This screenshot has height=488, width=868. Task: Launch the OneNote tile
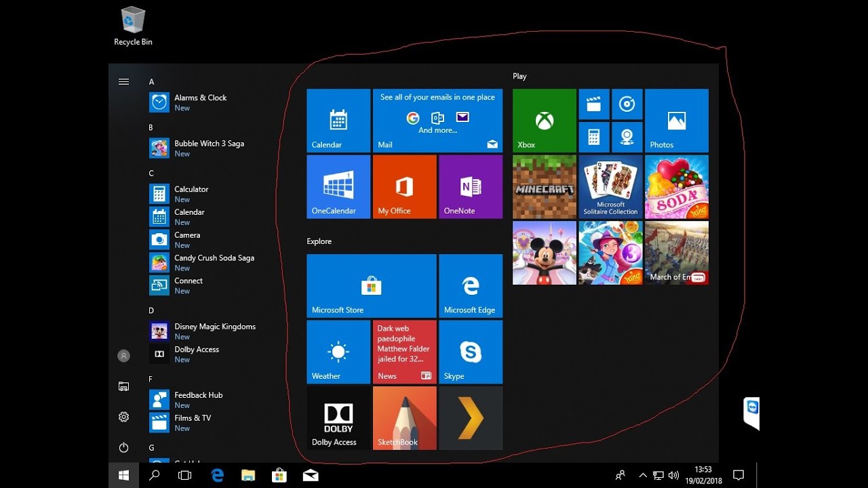(471, 187)
